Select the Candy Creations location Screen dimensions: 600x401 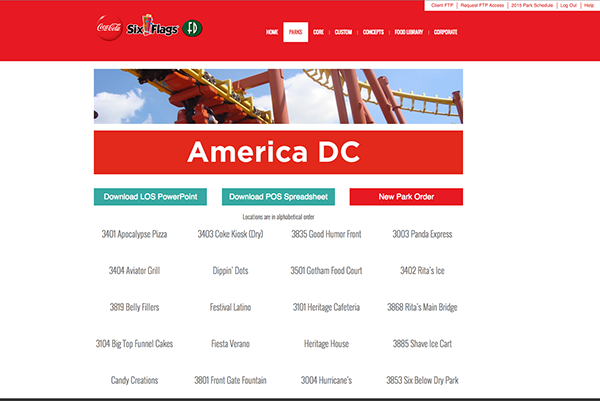[x=134, y=380]
